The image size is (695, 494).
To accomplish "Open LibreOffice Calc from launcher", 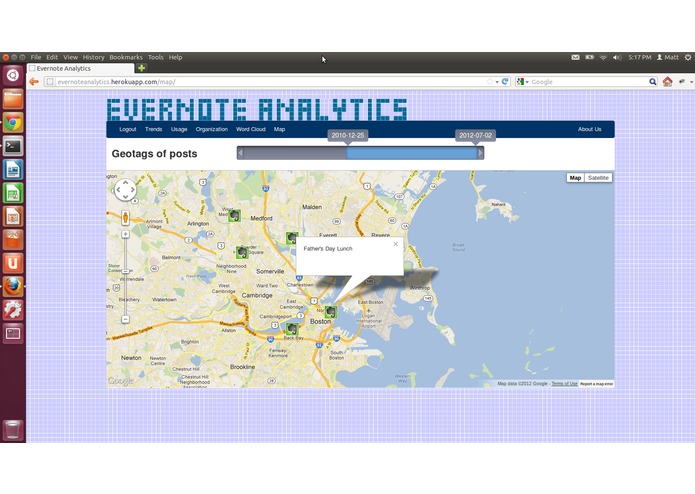I will point(13,193).
